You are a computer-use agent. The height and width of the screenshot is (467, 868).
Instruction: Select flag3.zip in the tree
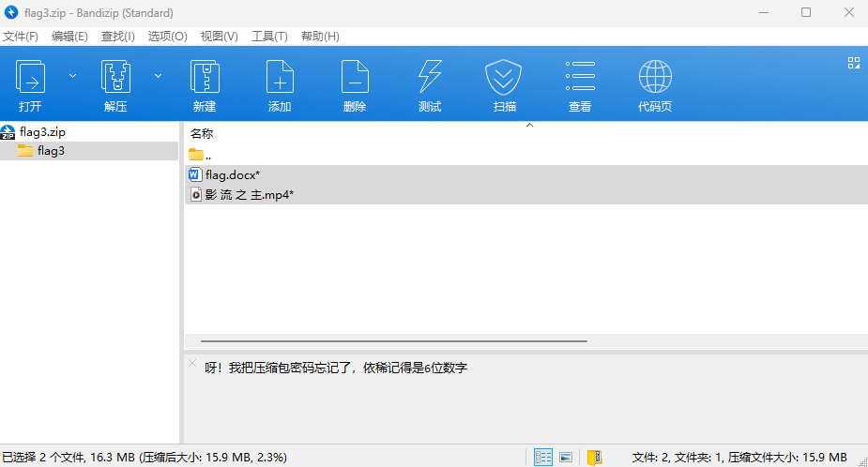(42, 132)
